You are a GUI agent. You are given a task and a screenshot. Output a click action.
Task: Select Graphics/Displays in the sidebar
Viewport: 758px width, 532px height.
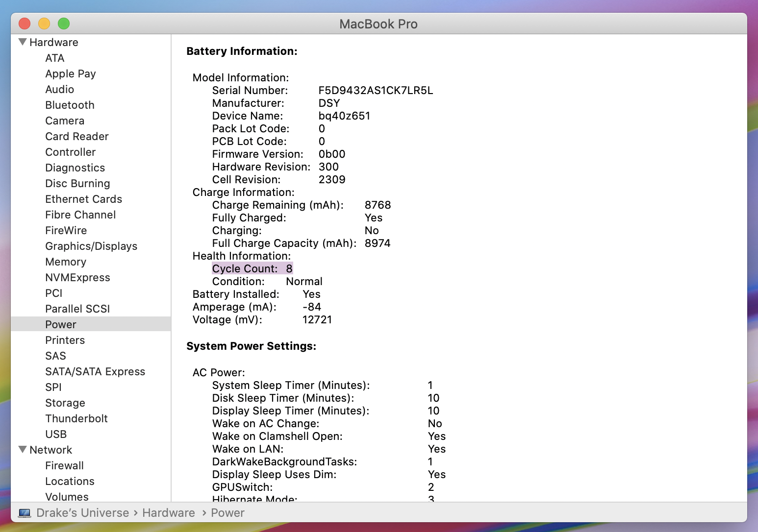tap(91, 246)
